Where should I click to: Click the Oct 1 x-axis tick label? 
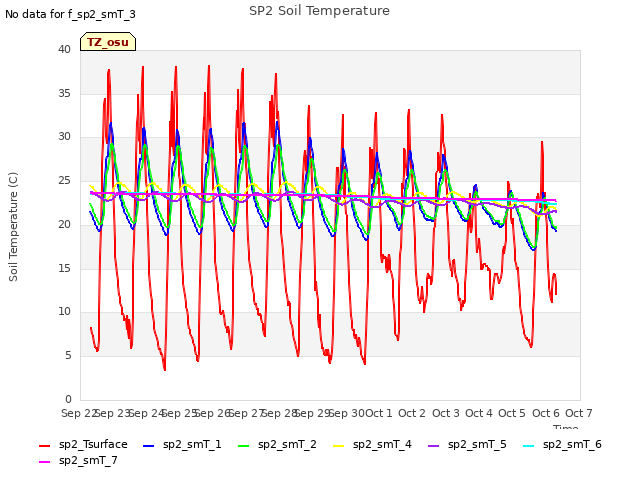pos(378,413)
